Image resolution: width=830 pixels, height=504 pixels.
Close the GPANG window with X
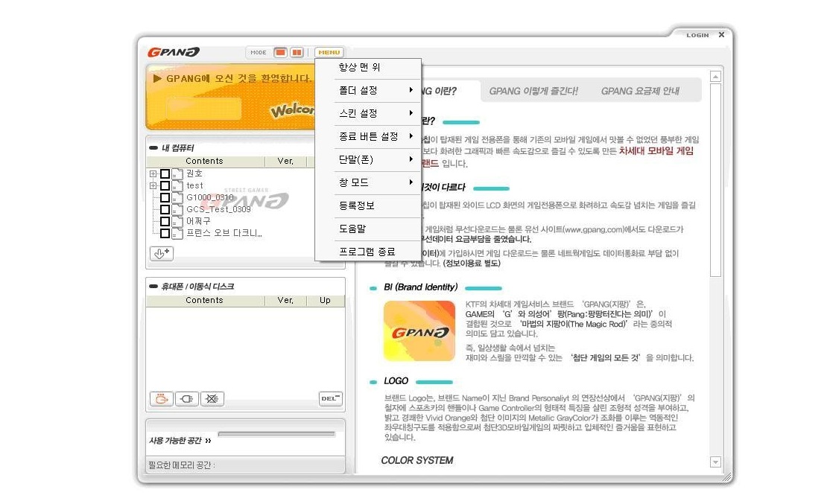coord(721,35)
